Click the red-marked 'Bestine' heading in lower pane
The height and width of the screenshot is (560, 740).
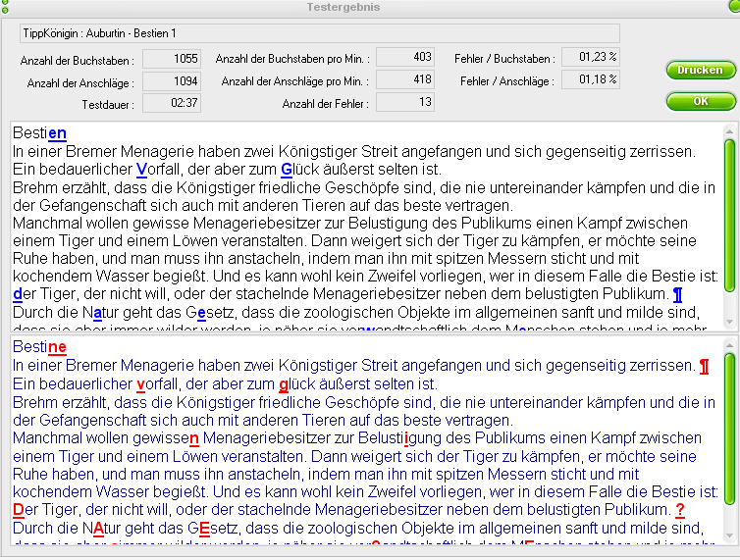click(39, 347)
